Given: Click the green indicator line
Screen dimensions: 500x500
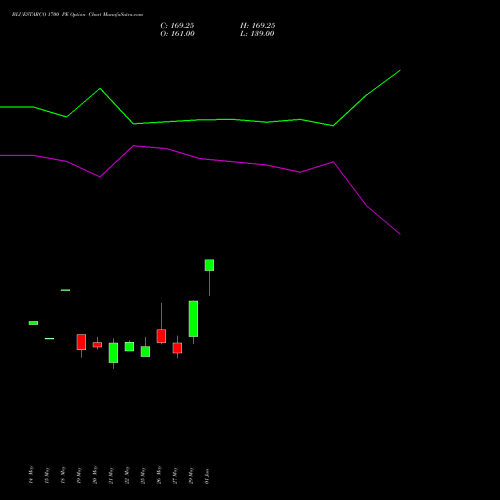Looking at the screenshot, I should 200,120.
